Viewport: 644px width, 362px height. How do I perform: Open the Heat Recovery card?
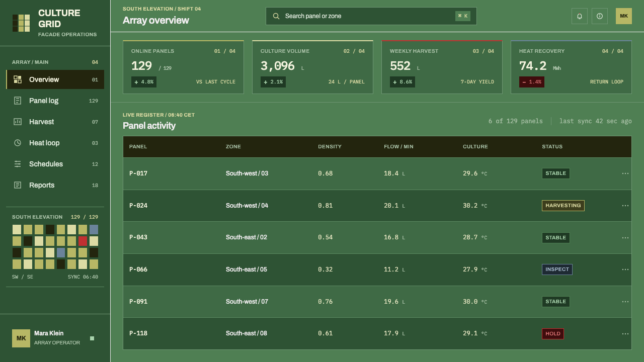pyautogui.click(x=571, y=67)
